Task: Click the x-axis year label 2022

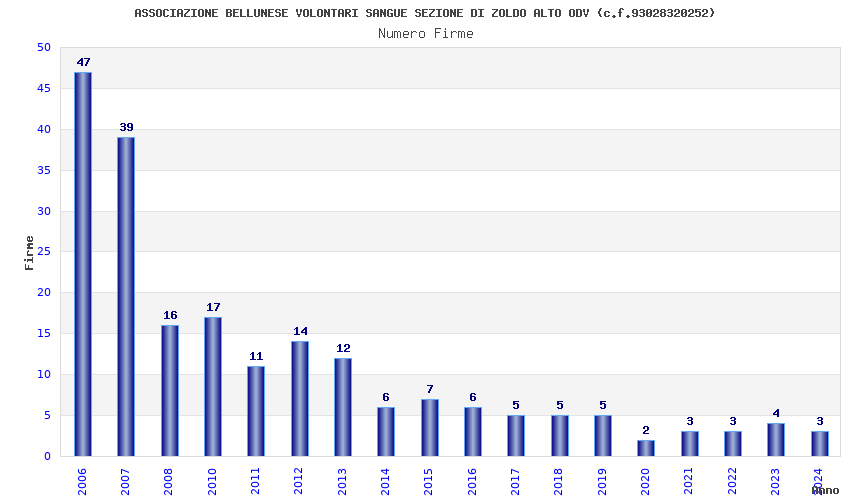Action: 733,482
